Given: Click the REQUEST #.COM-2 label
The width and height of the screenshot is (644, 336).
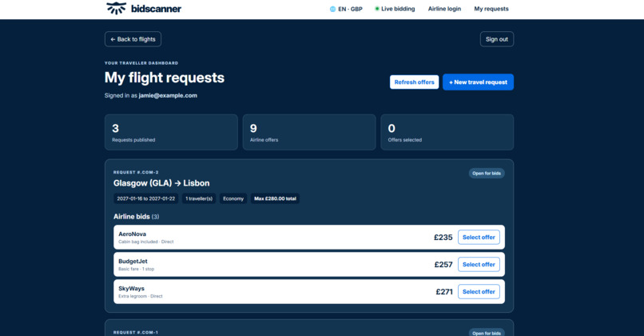Looking at the screenshot, I should point(136,172).
